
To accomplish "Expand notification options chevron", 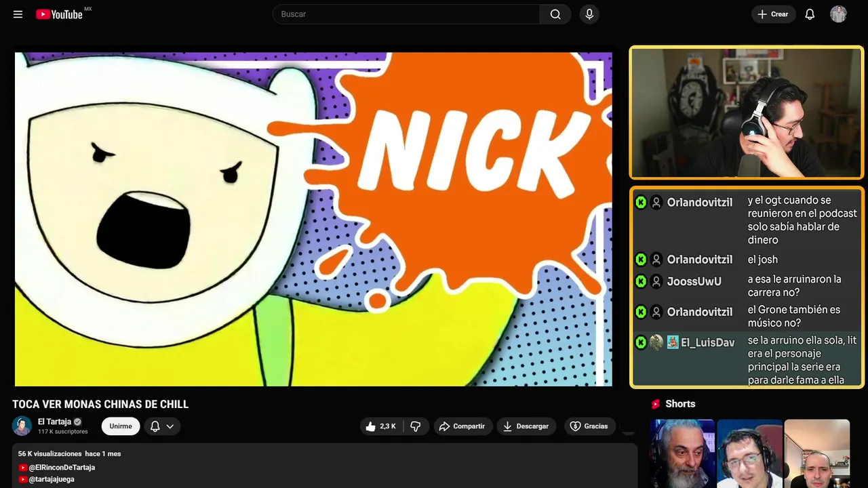I will 170,426.
